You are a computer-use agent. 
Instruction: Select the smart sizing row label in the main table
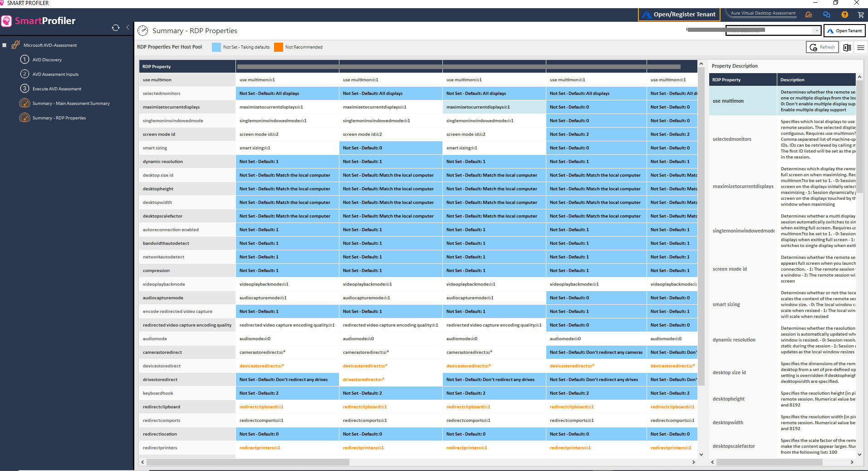pyautogui.click(x=187, y=148)
